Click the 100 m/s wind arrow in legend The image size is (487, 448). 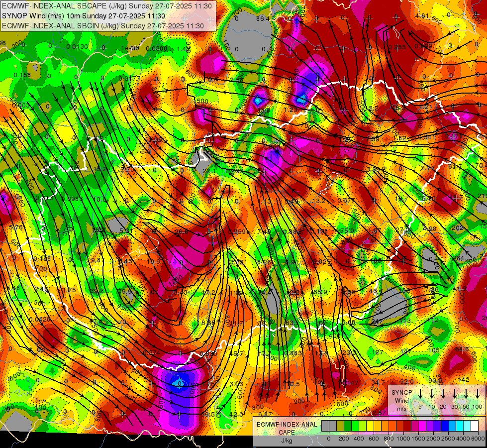(478, 393)
